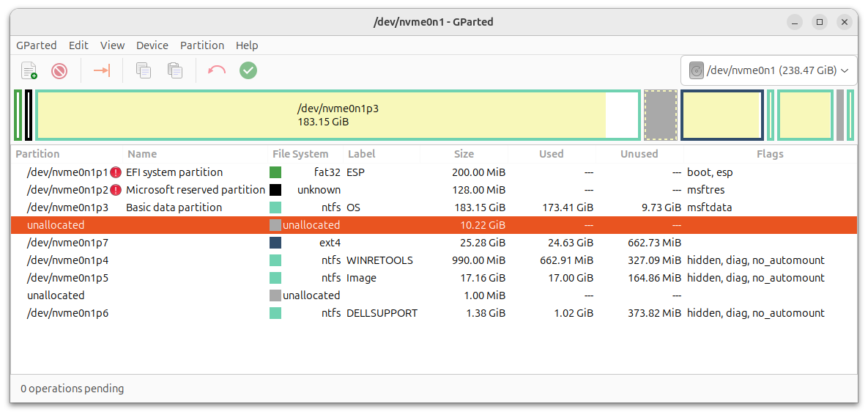Open the GParted menu
The image size is (868, 415).
point(36,45)
